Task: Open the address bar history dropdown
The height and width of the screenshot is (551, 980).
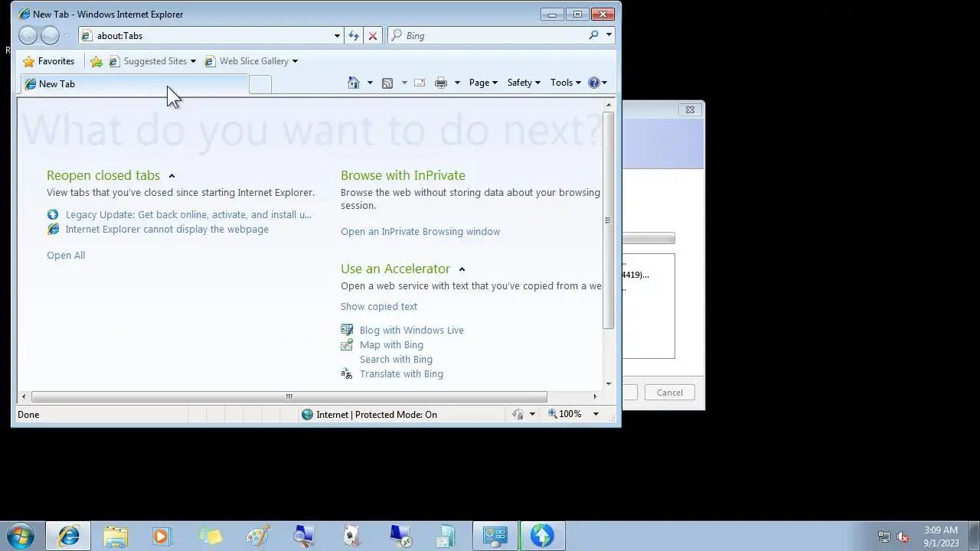Action: coord(337,35)
